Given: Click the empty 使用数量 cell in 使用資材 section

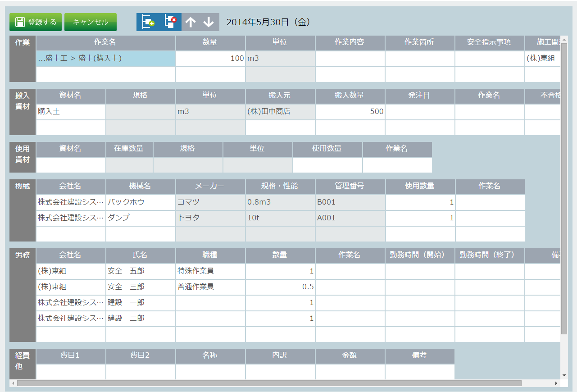Looking at the screenshot, I should pyautogui.click(x=327, y=165).
